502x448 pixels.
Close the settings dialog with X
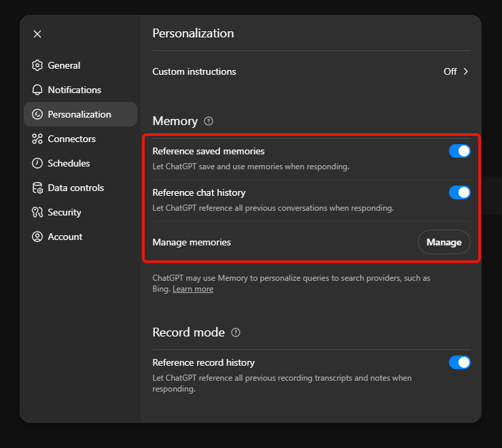(37, 34)
